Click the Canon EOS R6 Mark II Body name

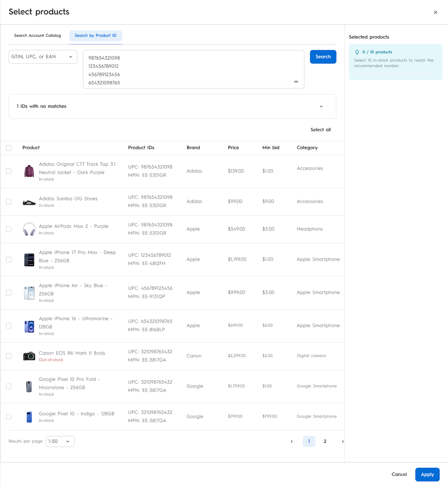point(72,353)
